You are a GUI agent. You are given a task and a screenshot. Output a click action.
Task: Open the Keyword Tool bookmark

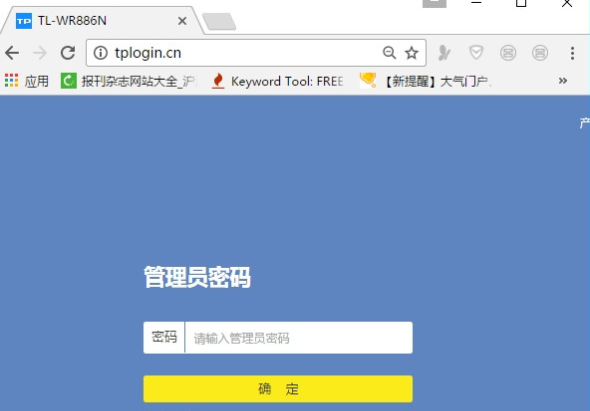pyautogui.click(x=278, y=81)
